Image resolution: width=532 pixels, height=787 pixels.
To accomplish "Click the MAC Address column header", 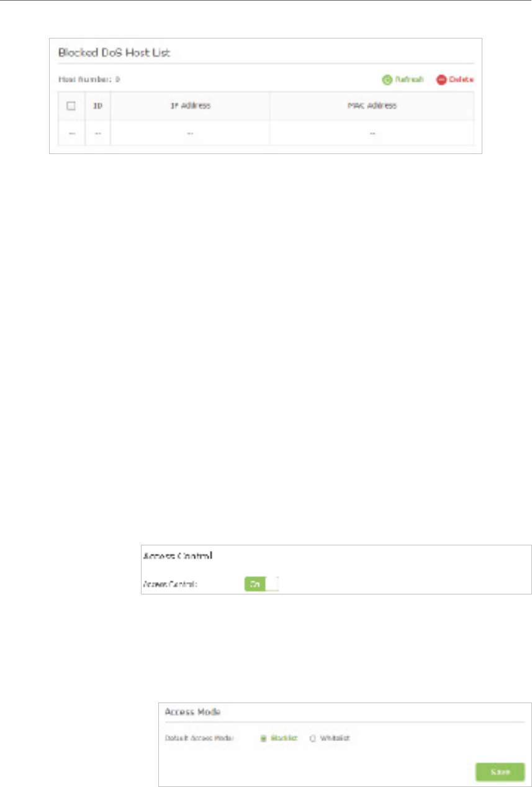I will tap(372, 106).
